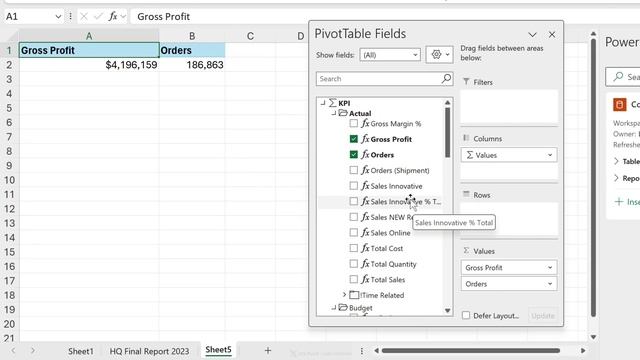
Task: Click the cancel X icon in formula bar
Action: coord(84,16)
